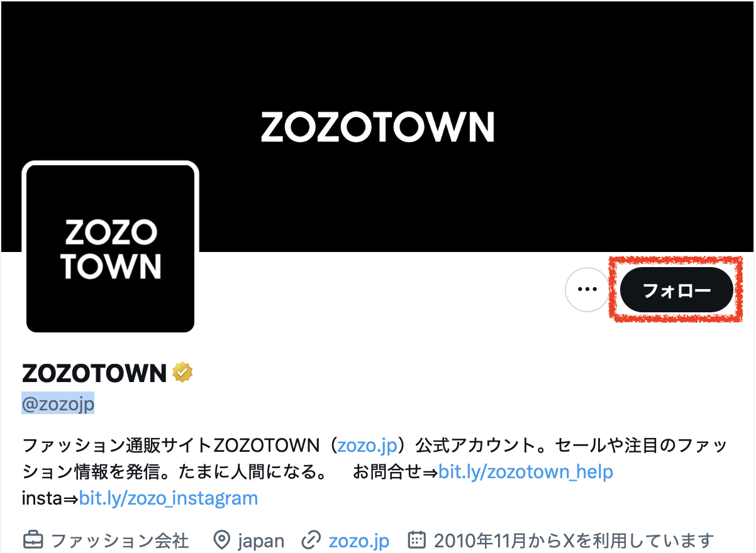The width and height of the screenshot is (756, 553).
Task: Visit the bit.ly/zozo_instagram link
Action: 169,498
